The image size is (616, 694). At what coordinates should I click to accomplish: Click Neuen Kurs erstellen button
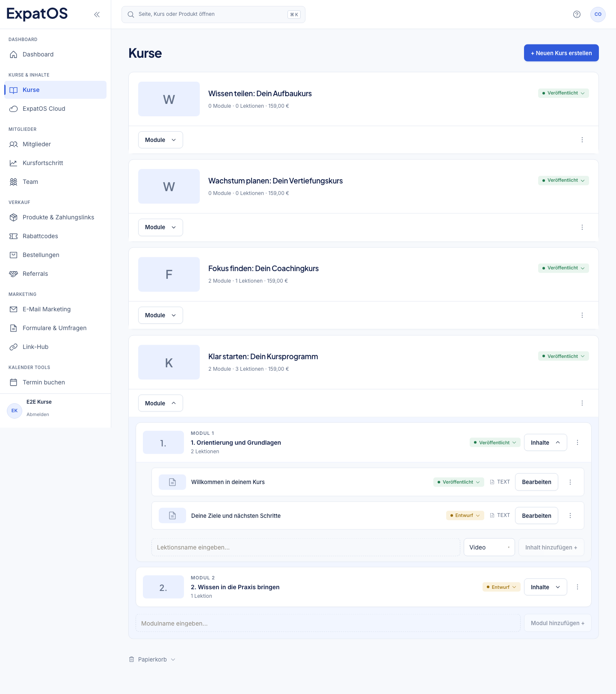[x=561, y=53]
